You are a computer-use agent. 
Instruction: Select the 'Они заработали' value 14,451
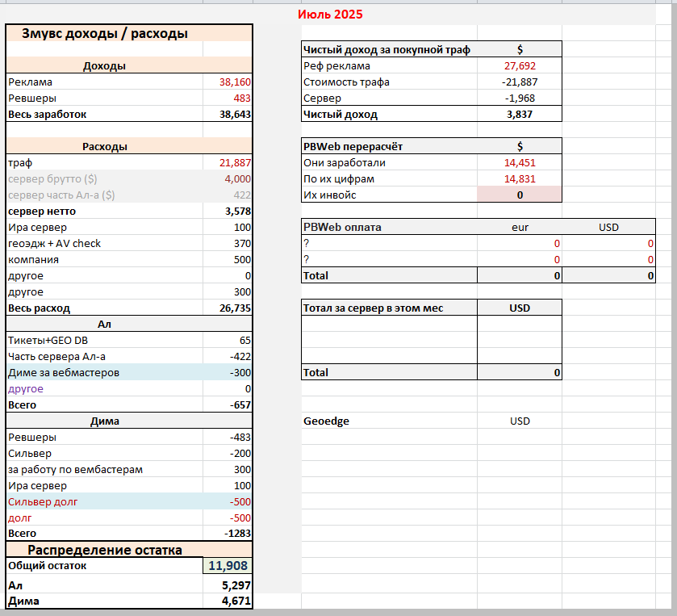click(520, 163)
